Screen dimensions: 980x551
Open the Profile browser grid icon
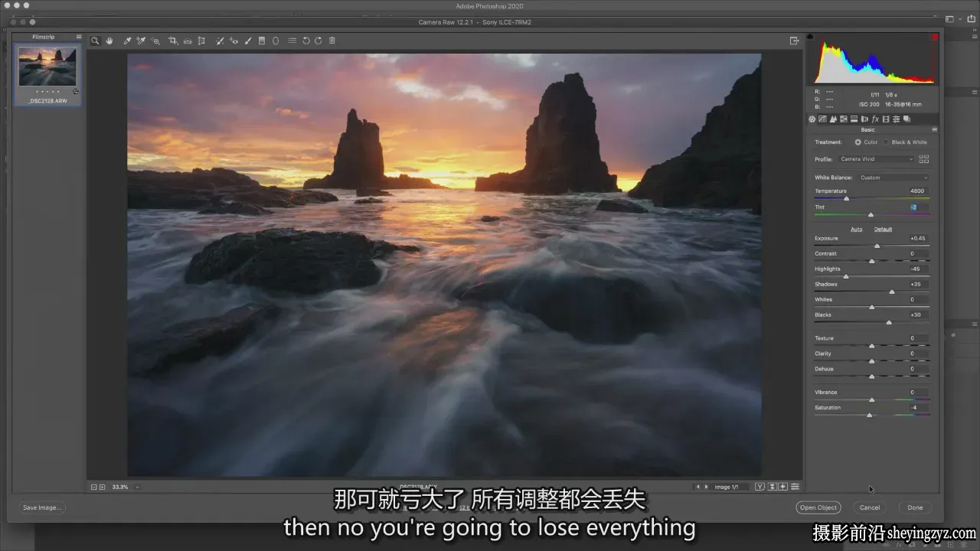[923, 158]
